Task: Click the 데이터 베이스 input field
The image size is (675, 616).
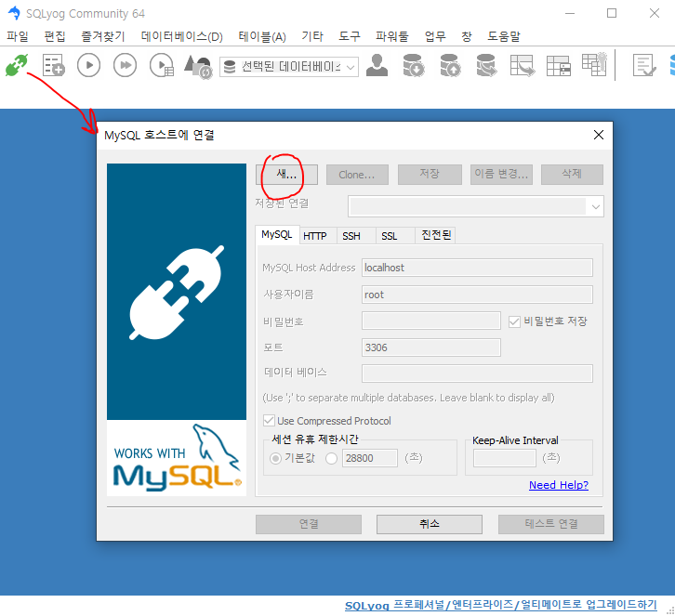Action: point(477,374)
